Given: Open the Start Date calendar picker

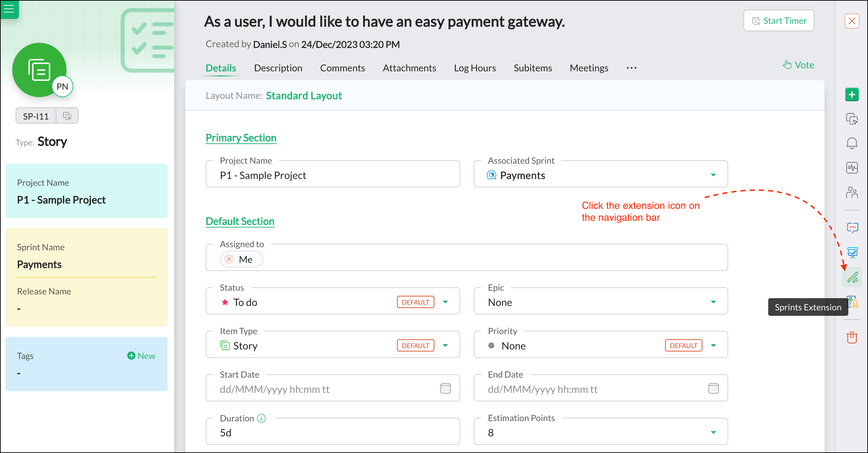Looking at the screenshot, I should click(x=445, y=388).
